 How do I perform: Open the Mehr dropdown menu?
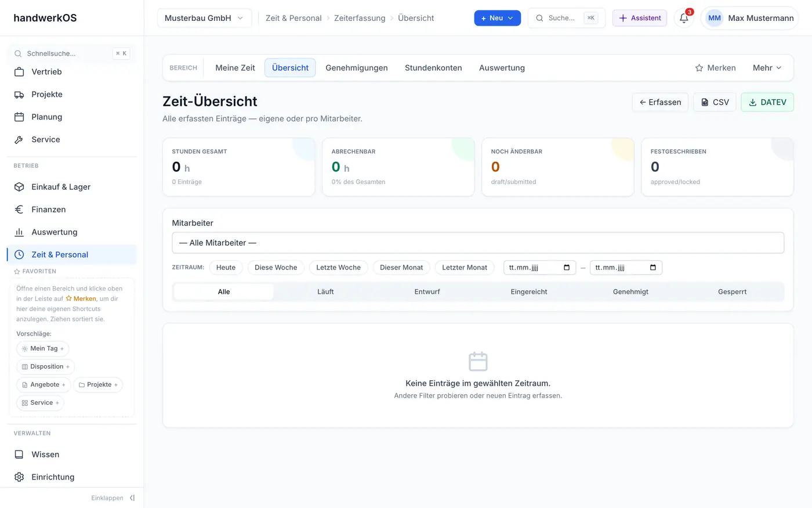(x=767, y=68)
